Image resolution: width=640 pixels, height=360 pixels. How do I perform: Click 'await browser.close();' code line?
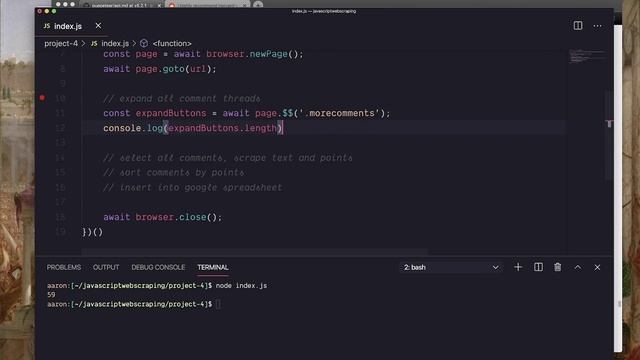[x=162, y=217]
